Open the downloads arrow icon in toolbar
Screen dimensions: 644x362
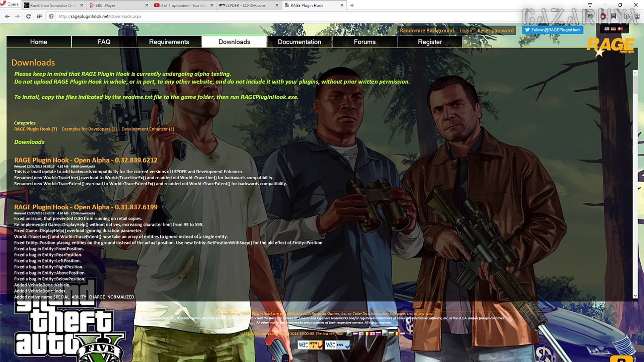point(626,16)
